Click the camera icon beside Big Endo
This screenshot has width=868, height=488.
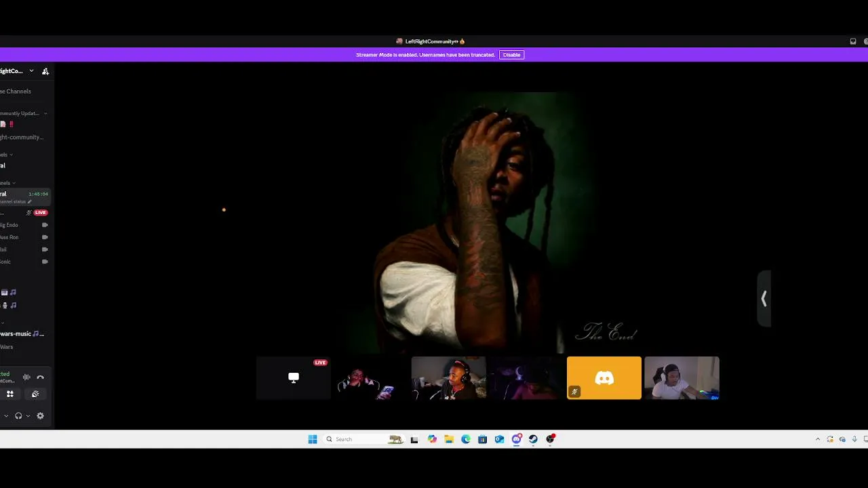tap(45, 225)
